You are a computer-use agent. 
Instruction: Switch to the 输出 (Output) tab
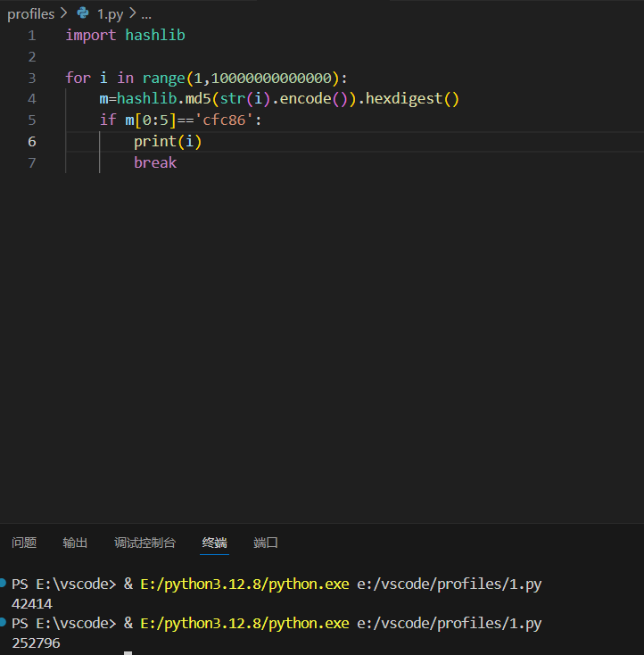[x=75, y=543]
